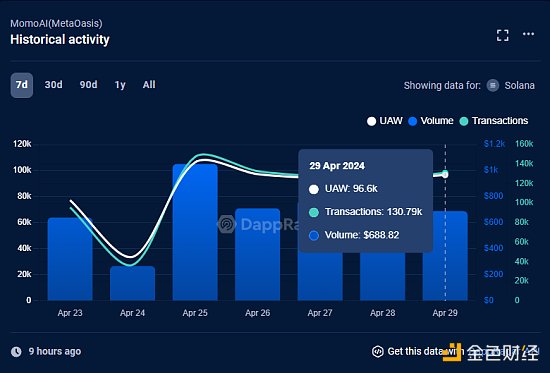Expand chart with the fullscreen icon

pos(502,35)
